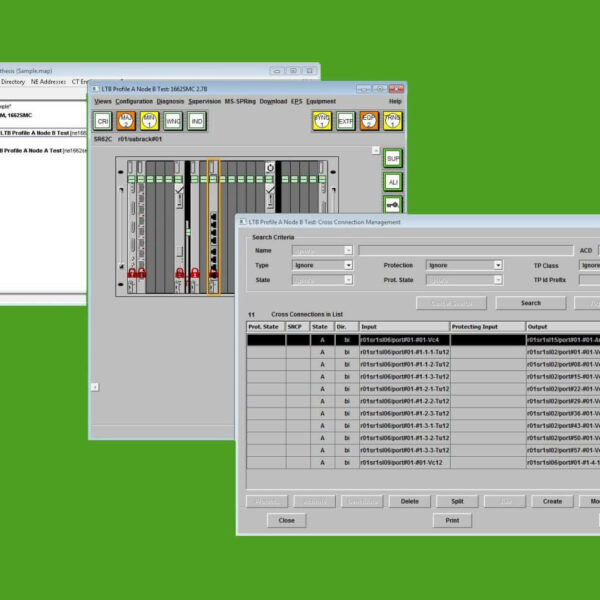Open Directory menu in Sample.map window

pos(13,82)
